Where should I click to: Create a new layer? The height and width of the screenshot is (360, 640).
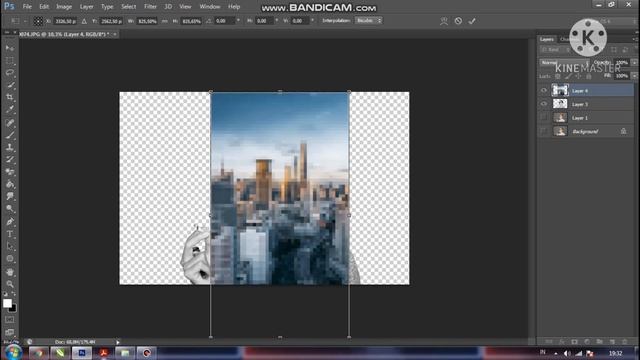pyautogui.click(x=612, y=341)
